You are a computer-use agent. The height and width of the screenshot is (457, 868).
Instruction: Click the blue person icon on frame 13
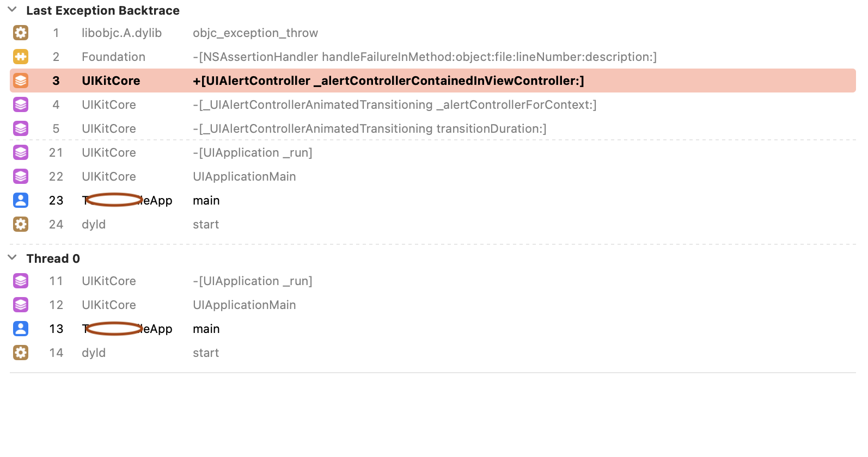[x=21, y=329]
